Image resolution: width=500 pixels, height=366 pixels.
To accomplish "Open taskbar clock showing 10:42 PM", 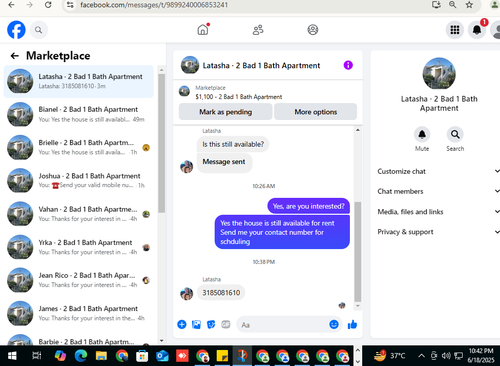I will tap(481, 355).
